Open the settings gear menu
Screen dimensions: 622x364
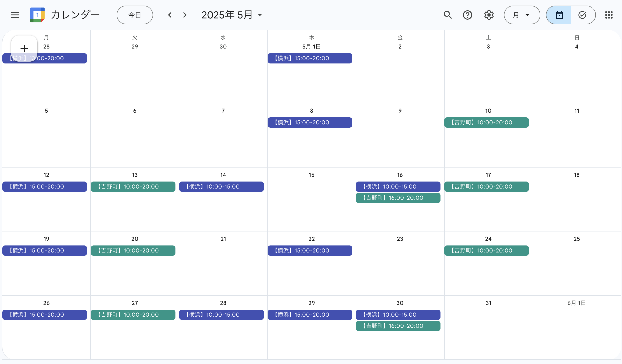point(489,15)
